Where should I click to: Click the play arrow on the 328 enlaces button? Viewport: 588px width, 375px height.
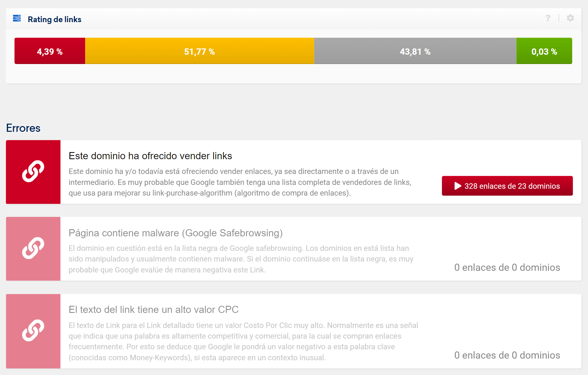[458, 186]
